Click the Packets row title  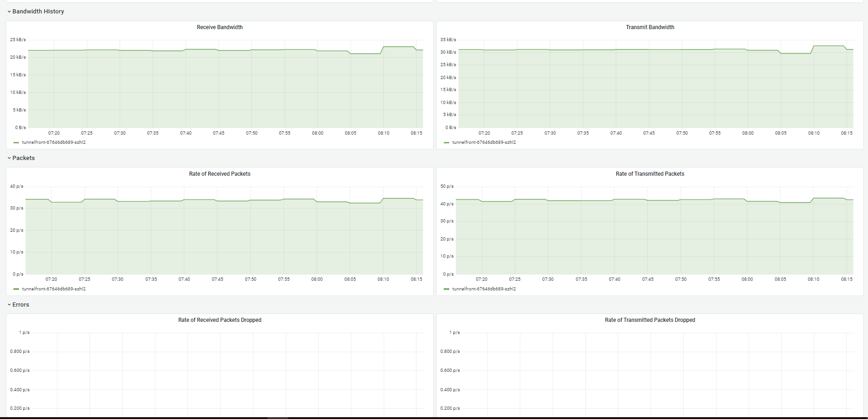coord(24,158)
